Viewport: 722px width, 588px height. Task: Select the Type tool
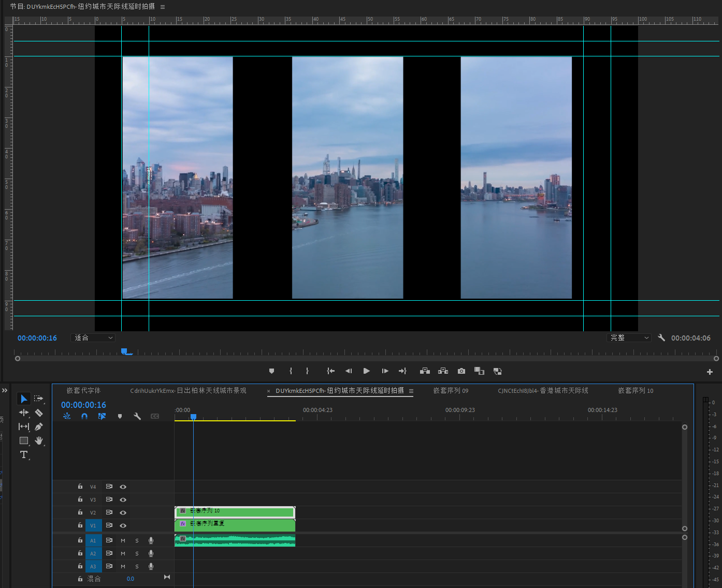click(x=24, y=454)
